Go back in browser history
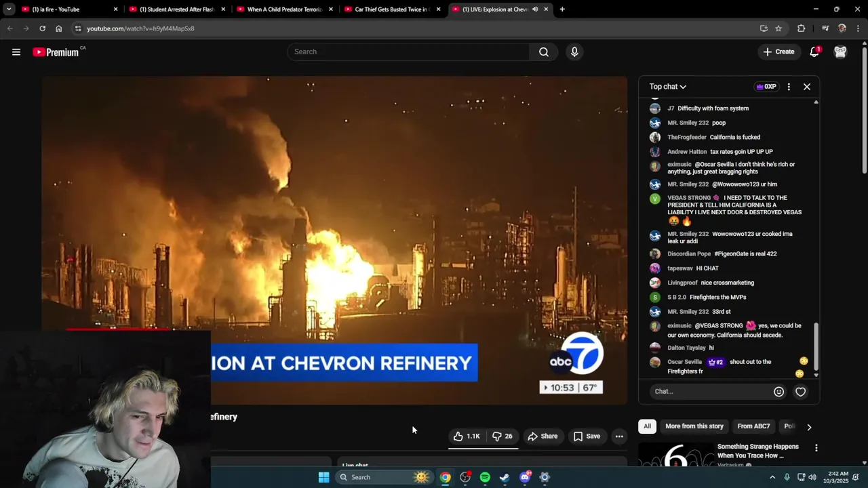The height and width of the screenshot is (488, 868). pos(9,28)
